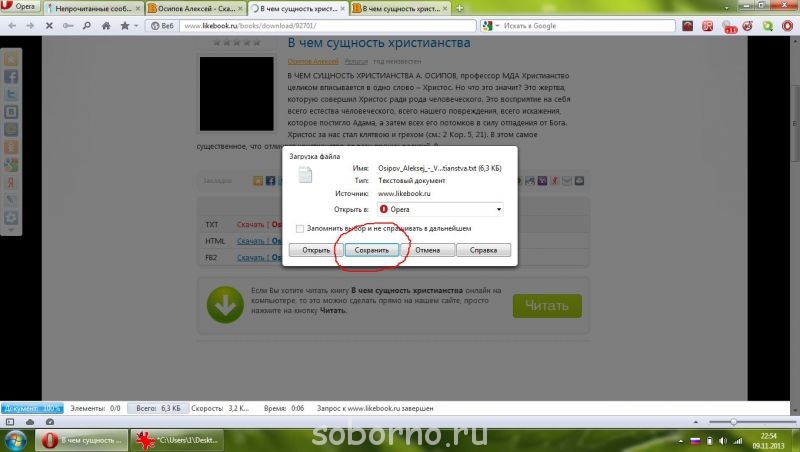800x452 pixels.
Task: Click 'Скачать' link in the FB2 row
Action: (x=250, y=258)
